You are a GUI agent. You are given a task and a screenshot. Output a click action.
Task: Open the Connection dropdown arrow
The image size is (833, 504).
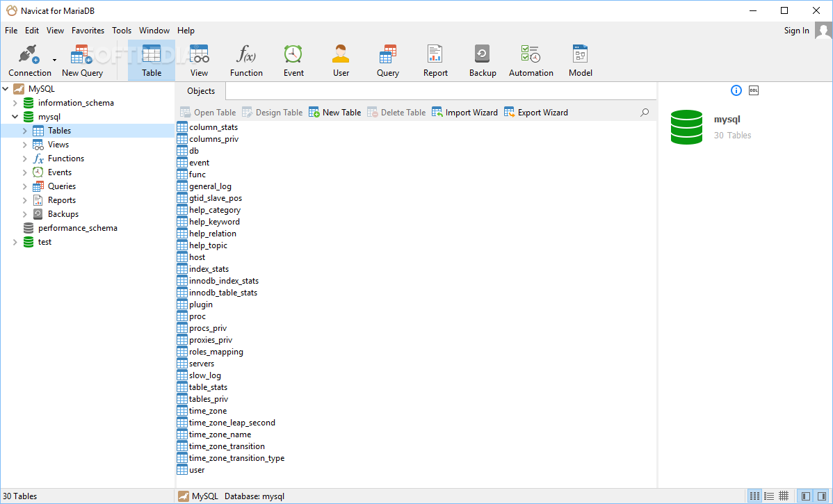coord(54,60)
